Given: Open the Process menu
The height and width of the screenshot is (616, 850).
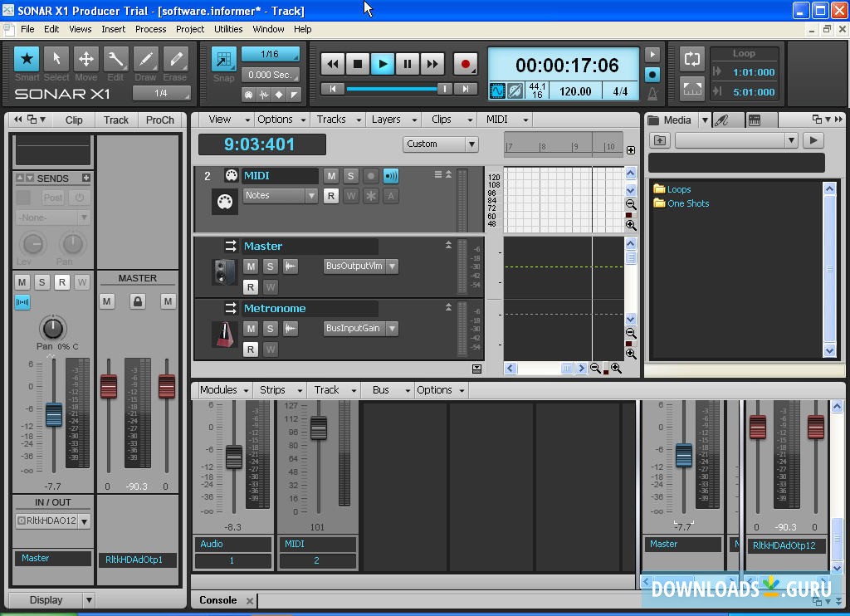Looking at the screenshot, I should point(151,29).
